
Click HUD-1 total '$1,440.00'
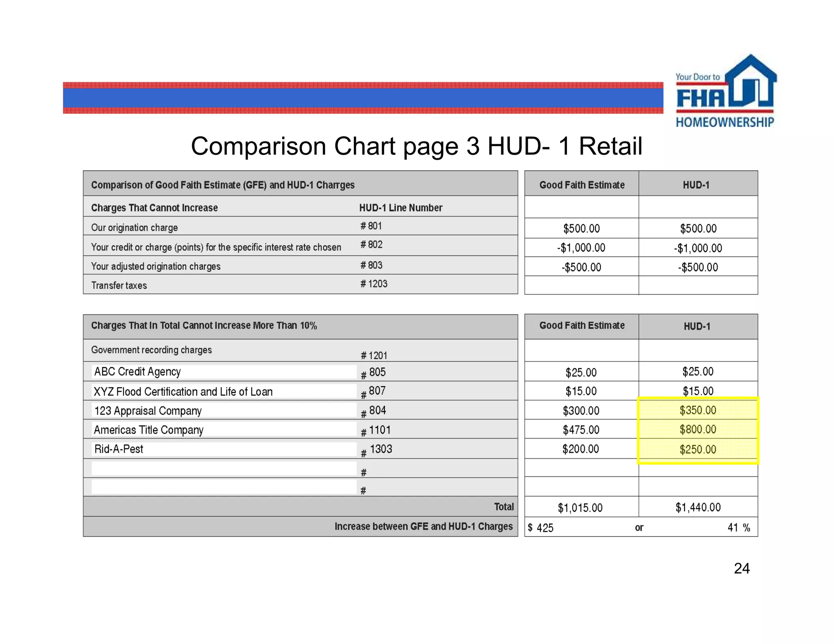pos(698,507)
